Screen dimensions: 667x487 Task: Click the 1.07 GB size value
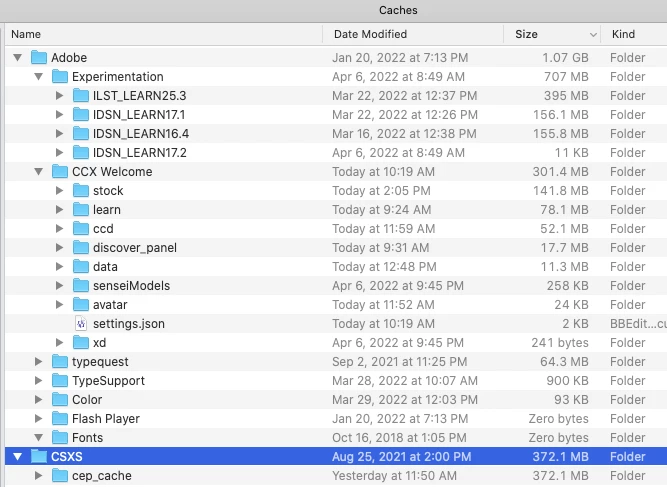coord(565,57)
